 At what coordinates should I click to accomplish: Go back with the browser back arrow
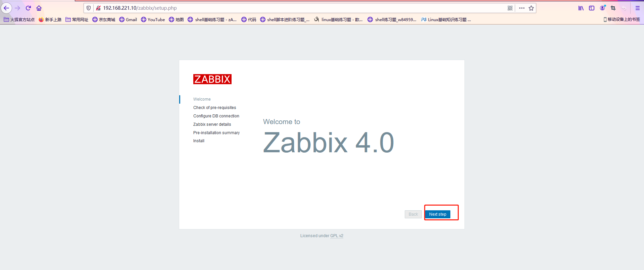point(6,8)
